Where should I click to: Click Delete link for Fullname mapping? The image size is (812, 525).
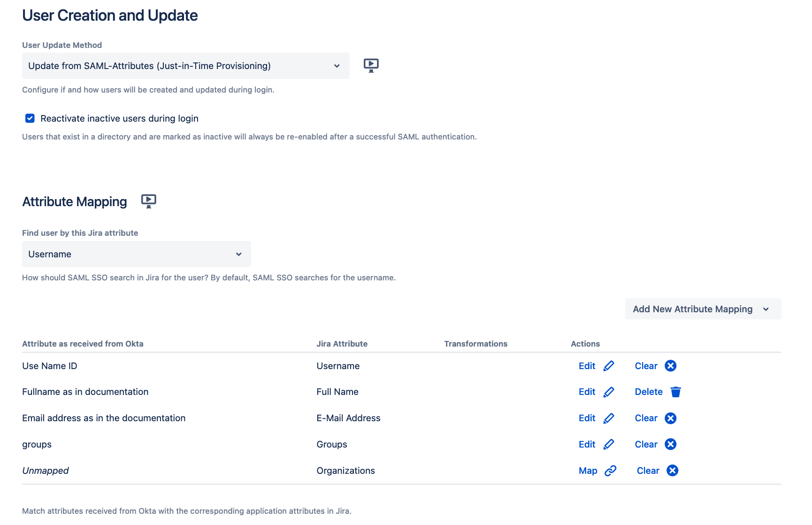[648, 392]
